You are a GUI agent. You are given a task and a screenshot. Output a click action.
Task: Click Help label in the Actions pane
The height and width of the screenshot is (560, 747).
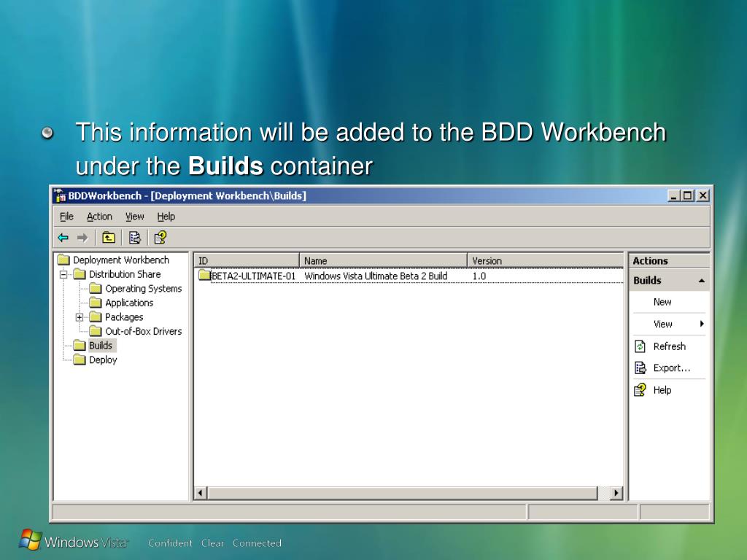[x=662, y=390]
